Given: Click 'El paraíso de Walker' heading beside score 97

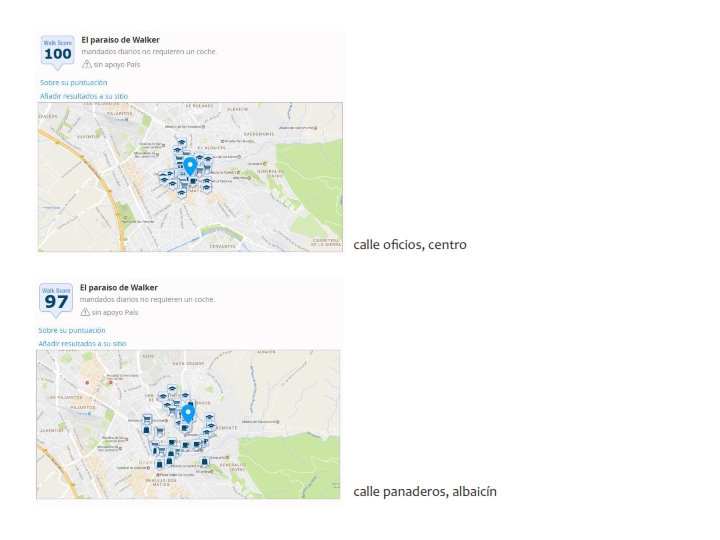Looking at the screenshot, I should coord(119,287).
